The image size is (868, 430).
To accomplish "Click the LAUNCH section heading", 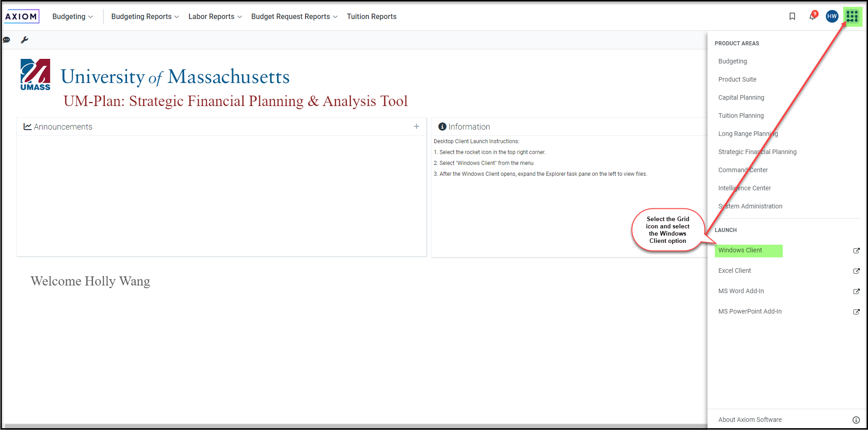I will tap(726, 230).
